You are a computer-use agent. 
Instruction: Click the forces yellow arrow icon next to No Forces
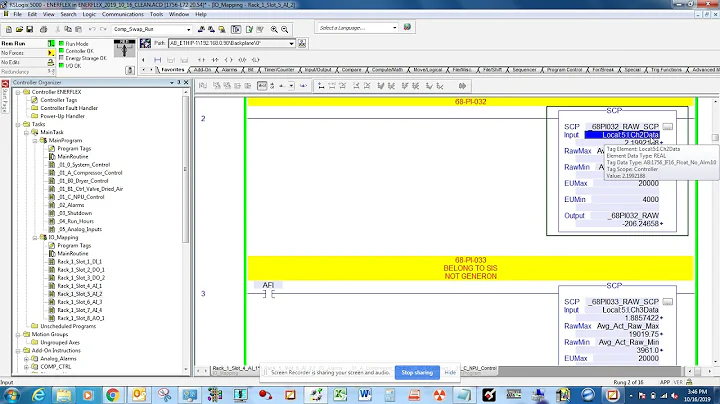tap(51, 53)
